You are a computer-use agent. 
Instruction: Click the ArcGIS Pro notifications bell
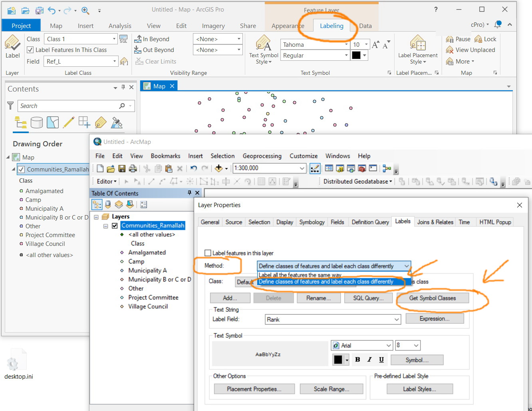498,24
